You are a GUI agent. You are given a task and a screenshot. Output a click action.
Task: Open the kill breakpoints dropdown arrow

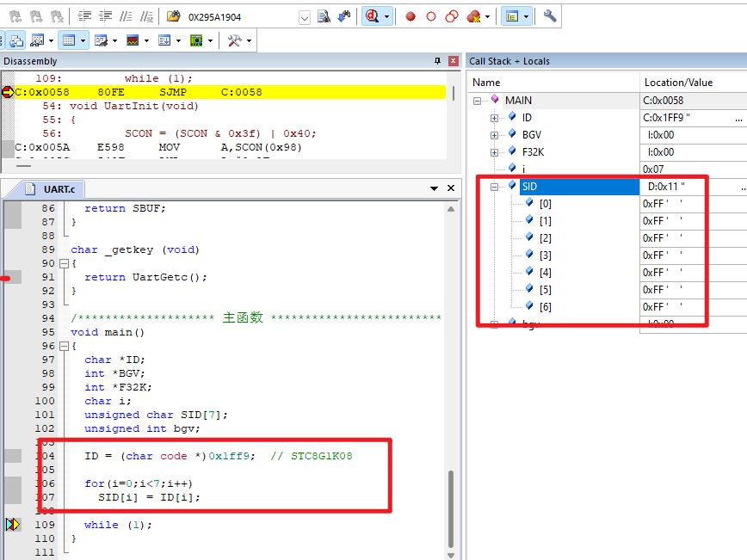tap(487, 16)
